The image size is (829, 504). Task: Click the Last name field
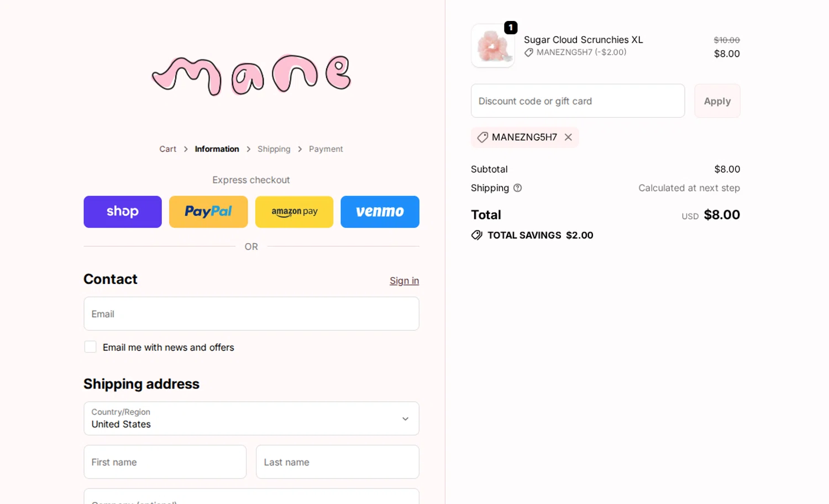coord(337,462)
